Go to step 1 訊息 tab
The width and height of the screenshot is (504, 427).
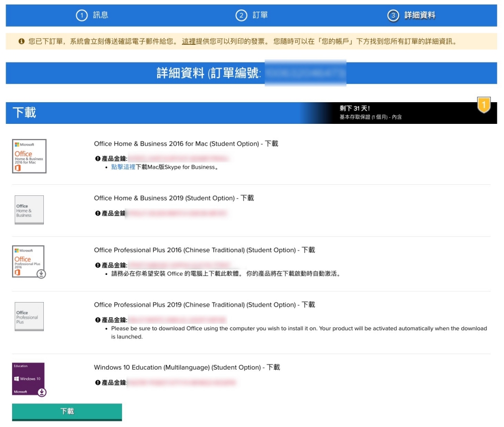pyautogui.click(x=93, y=15)
